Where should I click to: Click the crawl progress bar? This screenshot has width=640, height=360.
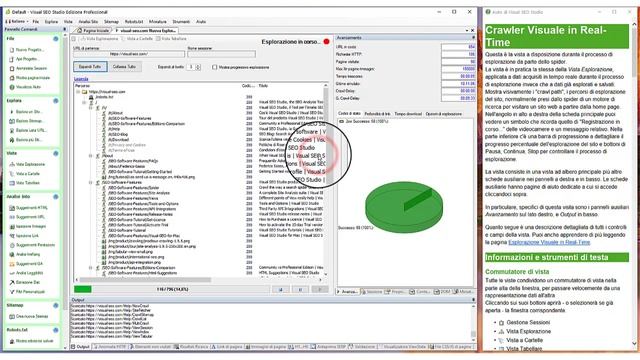(171, 289)
